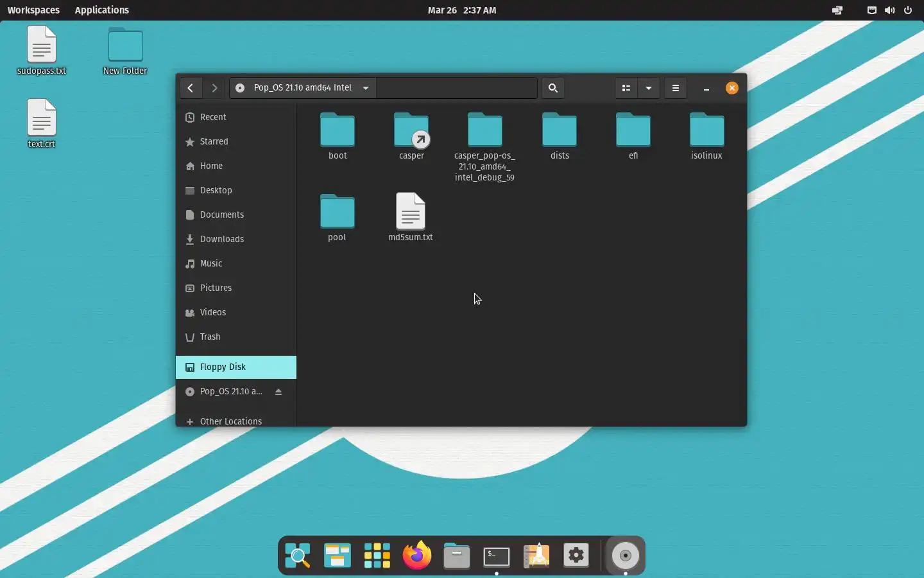Launch Firefox from the dock
Screen dimensions: 924x578
[417, 556]
